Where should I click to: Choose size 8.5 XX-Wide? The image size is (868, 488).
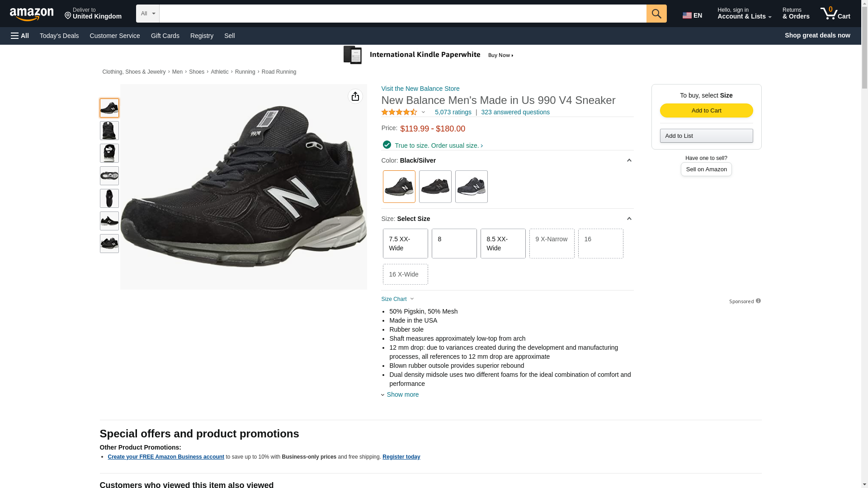[x=503, y=244]
